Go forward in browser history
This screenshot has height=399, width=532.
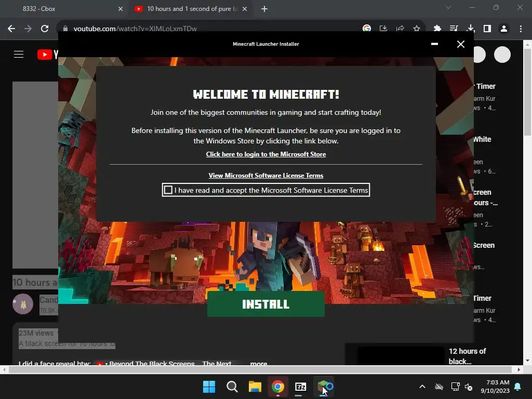point(28,29)
